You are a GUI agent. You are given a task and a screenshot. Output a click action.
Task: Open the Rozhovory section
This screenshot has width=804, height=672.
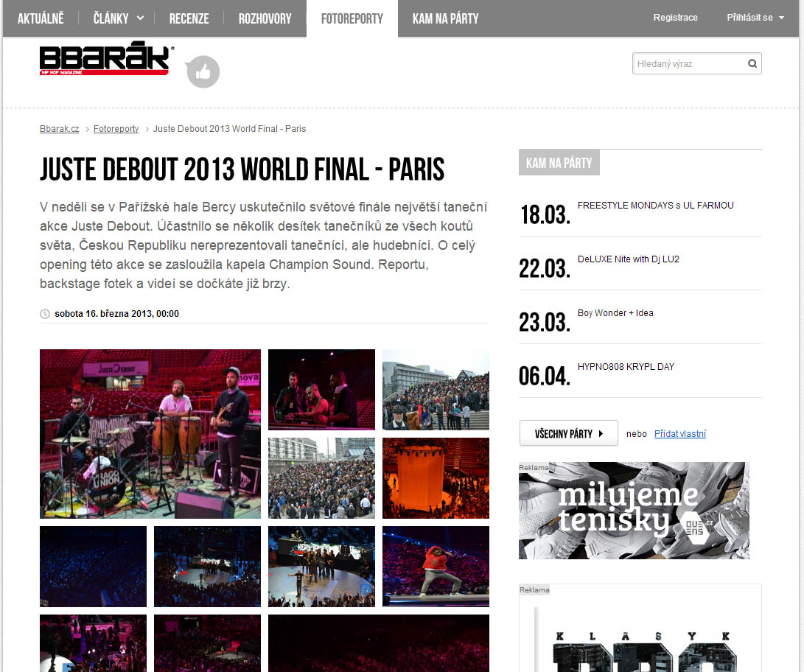pos(265,18)
